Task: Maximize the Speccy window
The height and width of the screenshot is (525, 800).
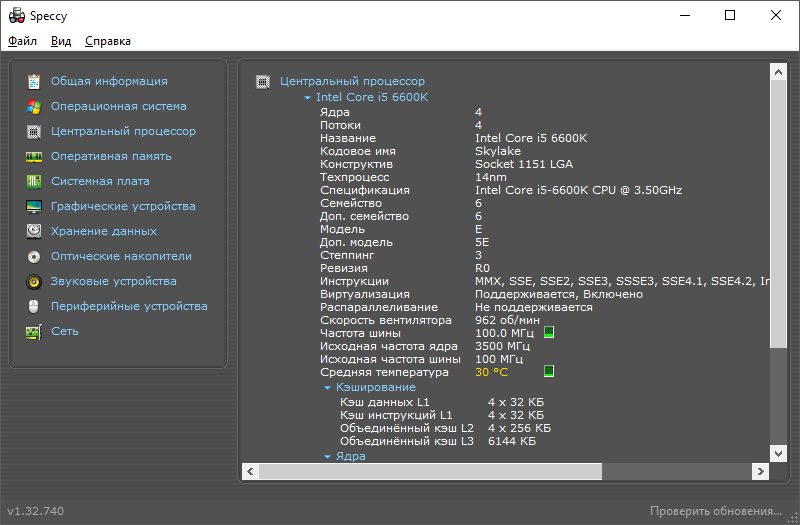Action: pos(730,15)
